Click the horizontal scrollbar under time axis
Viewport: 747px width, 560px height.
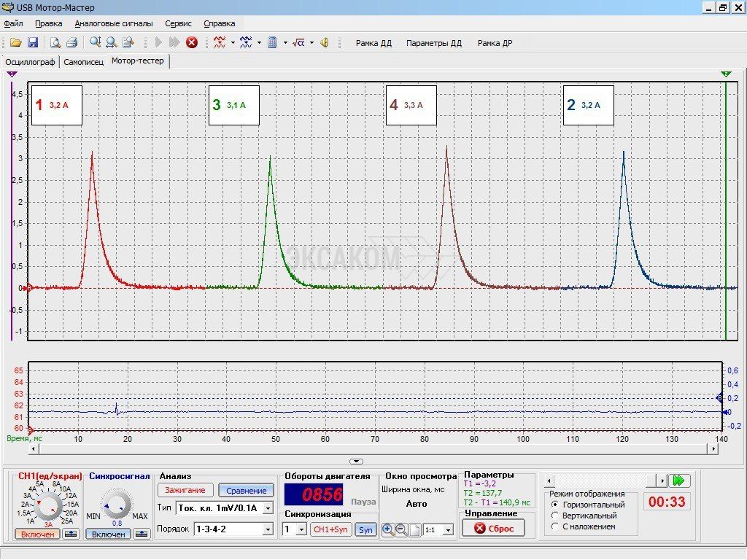coord(372,449)
